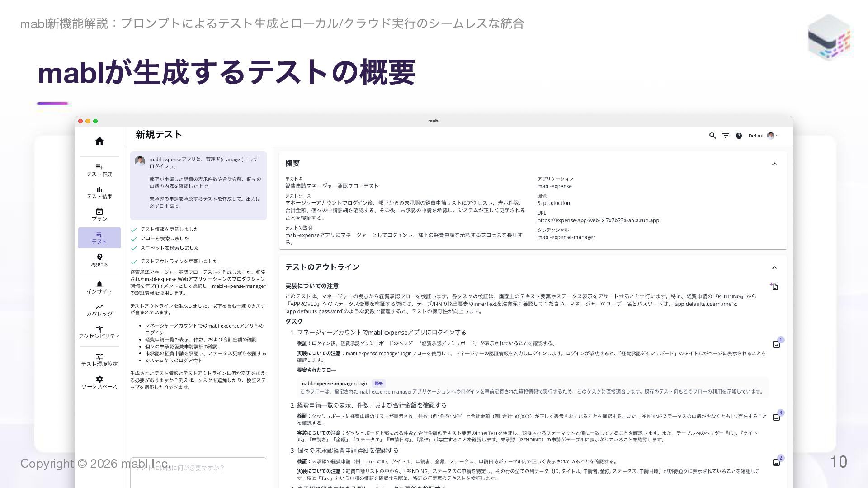
Task: Open インサイト notifications bell item
Action: [99, 287]
